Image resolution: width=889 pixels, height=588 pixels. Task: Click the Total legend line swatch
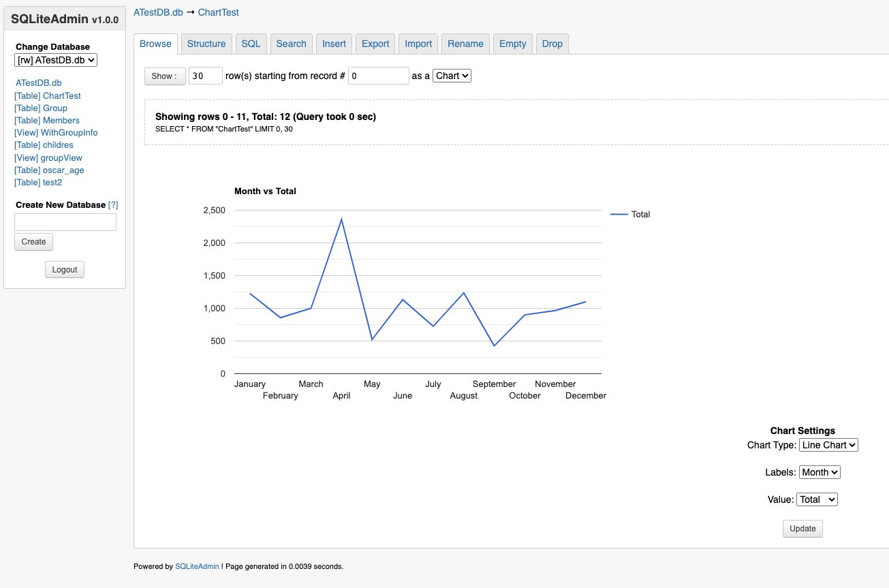pos(619,214)
